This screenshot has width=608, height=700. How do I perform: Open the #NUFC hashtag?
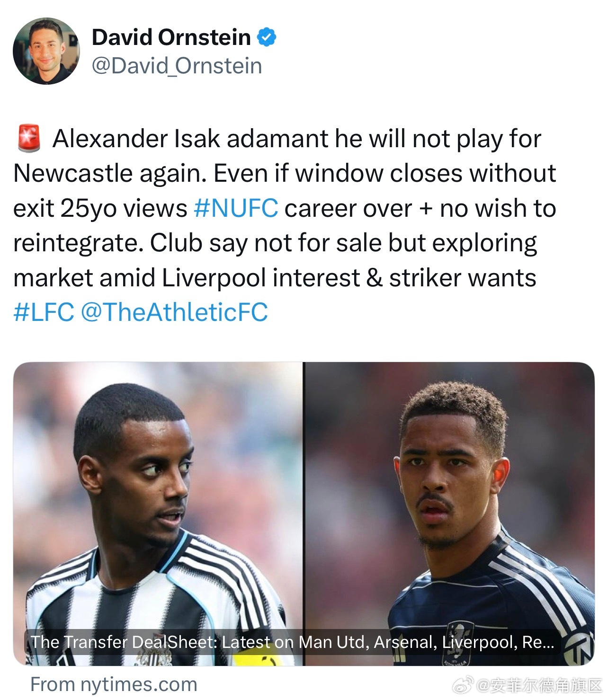tap(236, 208)
